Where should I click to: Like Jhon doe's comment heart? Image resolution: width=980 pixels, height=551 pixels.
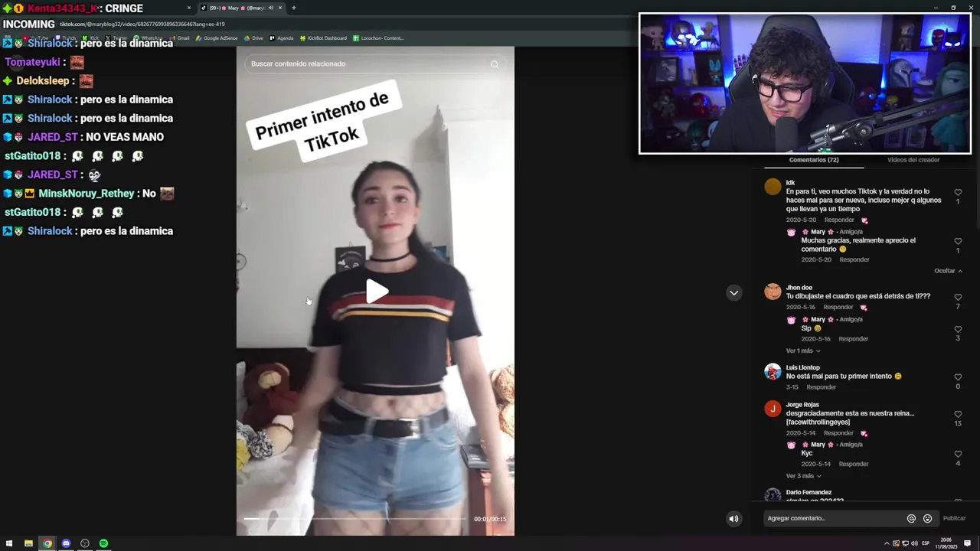coord(958,298)
